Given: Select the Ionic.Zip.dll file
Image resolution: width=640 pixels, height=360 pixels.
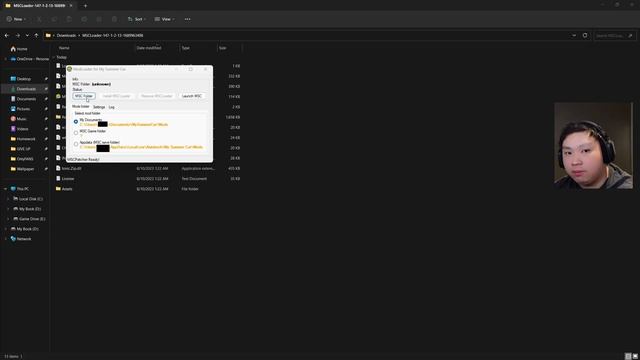Looking at the screenshot, I should pyautogui.click(x=68, y=169).
